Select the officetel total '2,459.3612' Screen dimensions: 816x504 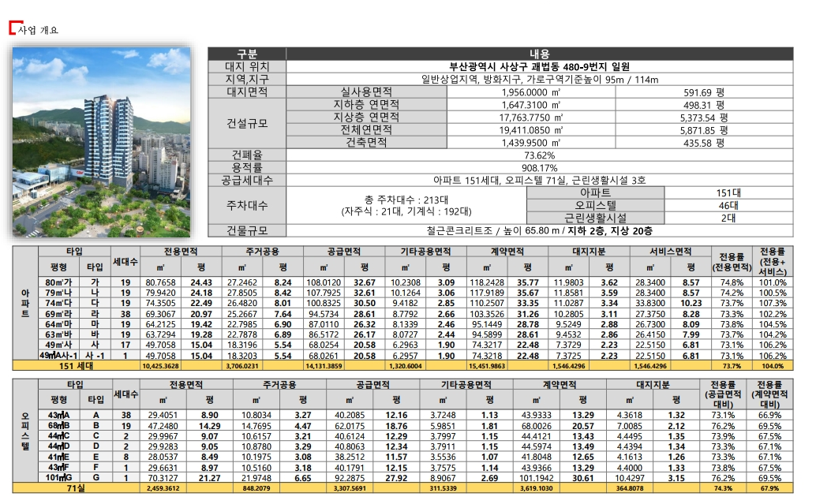point(163,489)
